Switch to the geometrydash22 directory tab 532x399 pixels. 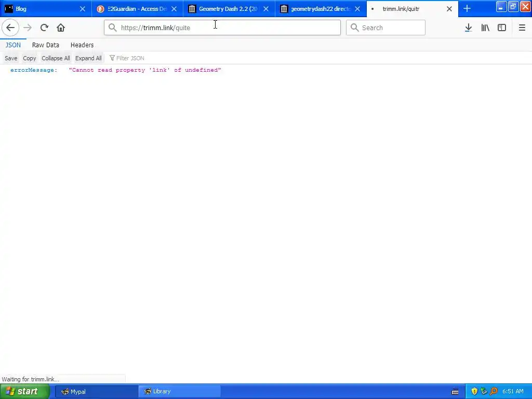coord(321,9)
